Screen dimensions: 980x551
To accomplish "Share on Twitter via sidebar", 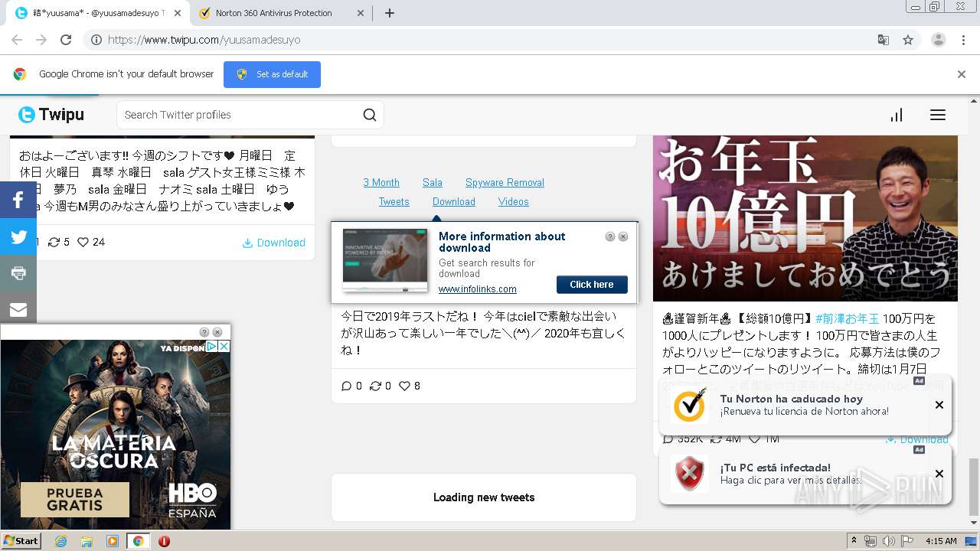I will (x=18, y=237).
